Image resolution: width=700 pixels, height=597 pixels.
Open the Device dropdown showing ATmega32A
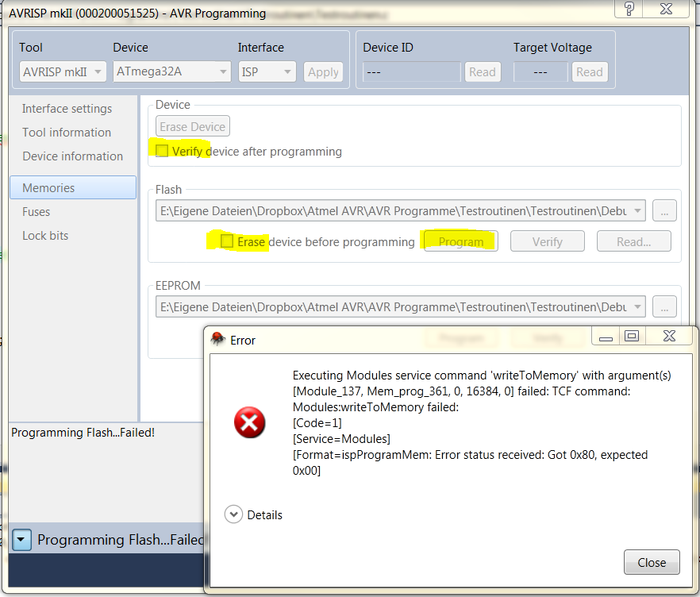[172, 72]
